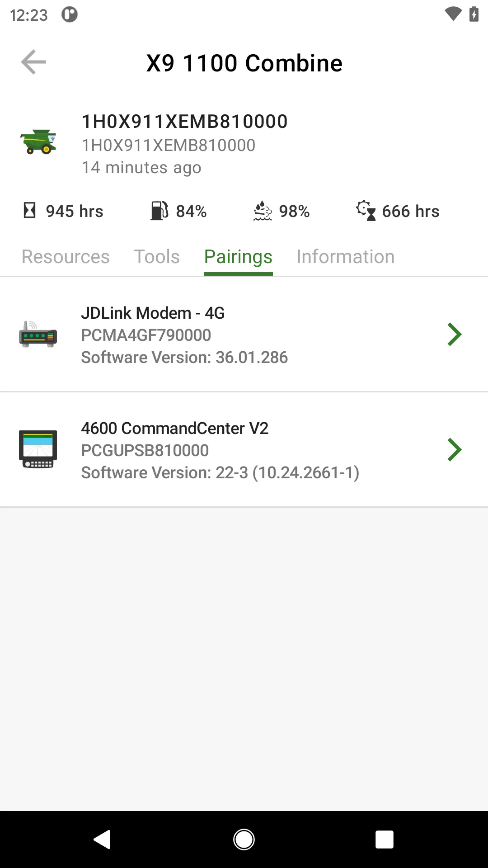Image resolution: width=488 pixels, height=868 pixels.
Task: Open 4600 CommandCenter V2 details chevron
Action: point(454,450)
